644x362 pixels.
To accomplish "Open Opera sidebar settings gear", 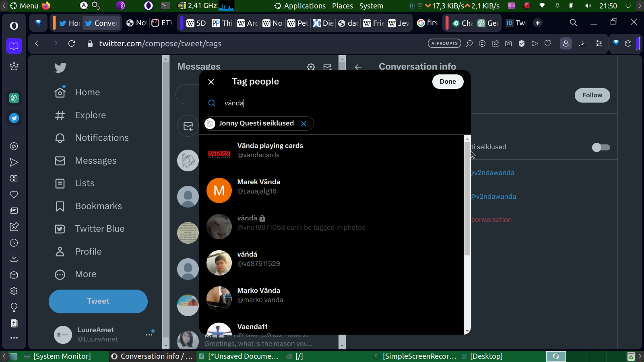I will pos(14,291).
